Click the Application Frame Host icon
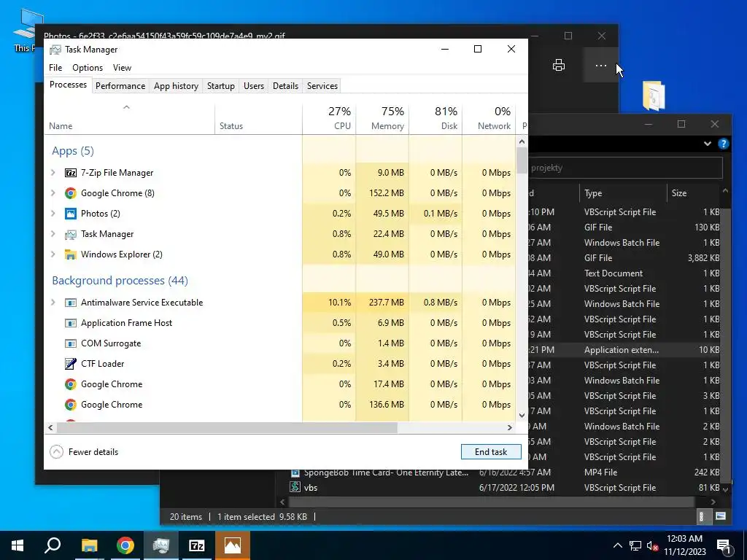Viewport: 747px width, 560px height. pyautogui.click(x=71, y=323)
